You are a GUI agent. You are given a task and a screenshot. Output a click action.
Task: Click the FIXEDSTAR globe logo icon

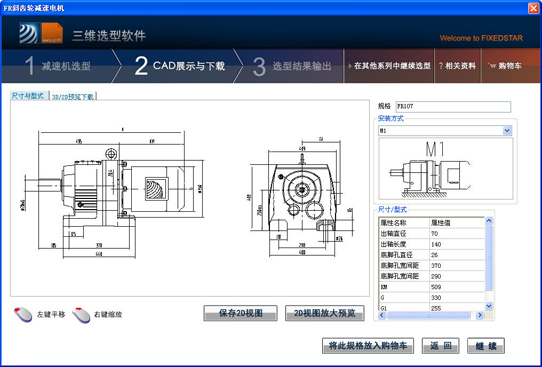click(x=29, y=34)
